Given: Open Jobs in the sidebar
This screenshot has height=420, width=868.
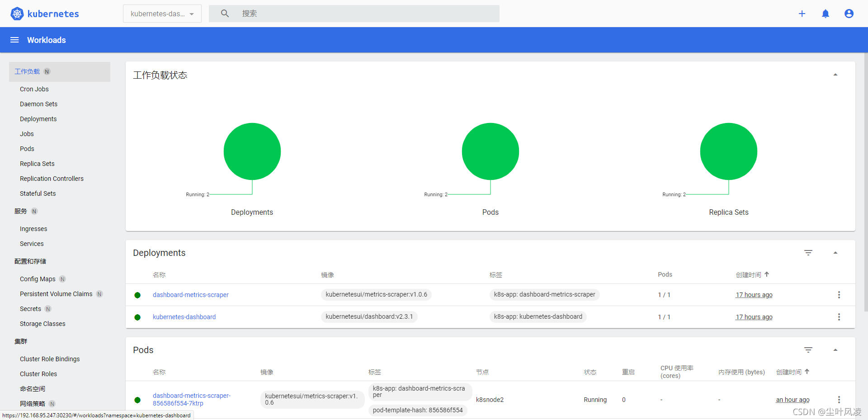Looking at the screenshot, I should tap(27, 134).
